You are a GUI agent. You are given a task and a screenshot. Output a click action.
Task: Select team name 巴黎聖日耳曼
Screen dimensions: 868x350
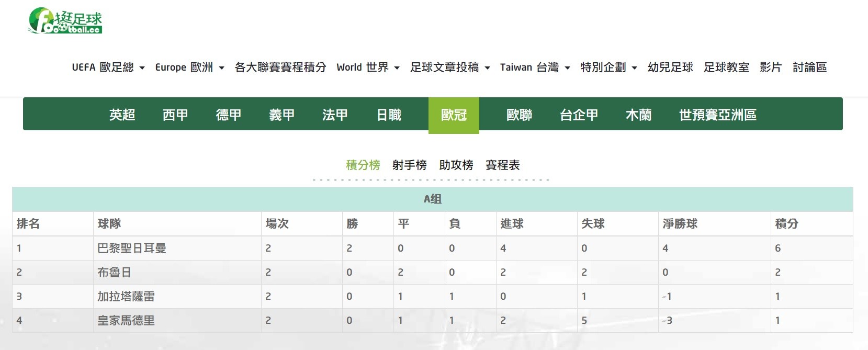[132, 249]
